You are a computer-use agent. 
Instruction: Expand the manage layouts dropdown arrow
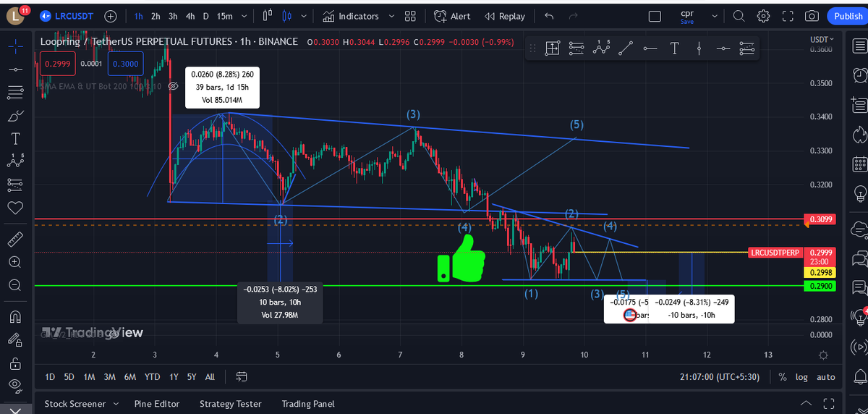(715, 16)
